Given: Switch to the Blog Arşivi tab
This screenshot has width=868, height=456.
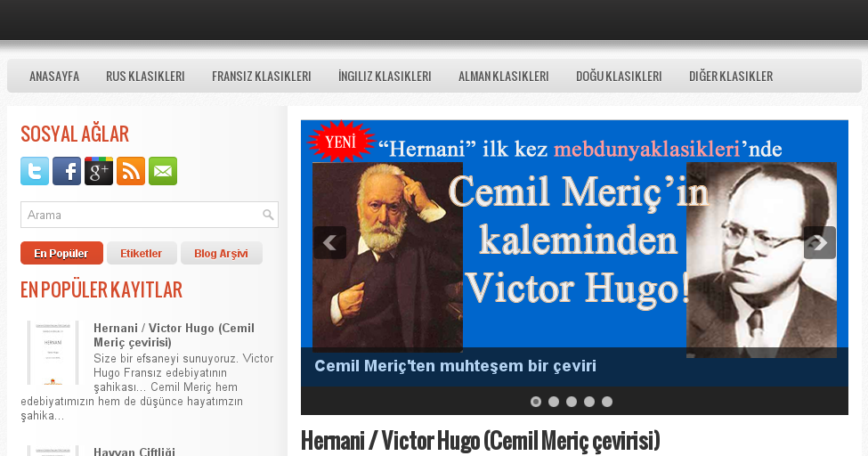Looking at the screenshot, I should tap(222, 253).
